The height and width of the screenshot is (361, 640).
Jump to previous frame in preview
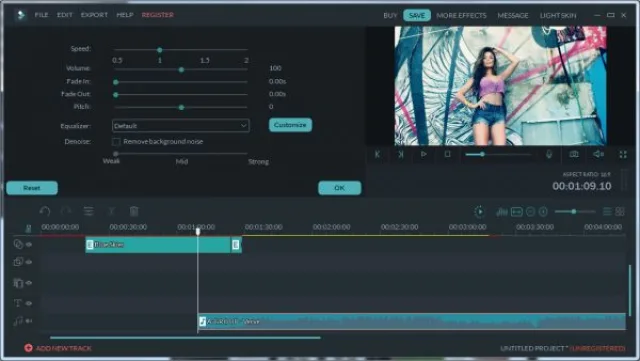click(377, 154)
